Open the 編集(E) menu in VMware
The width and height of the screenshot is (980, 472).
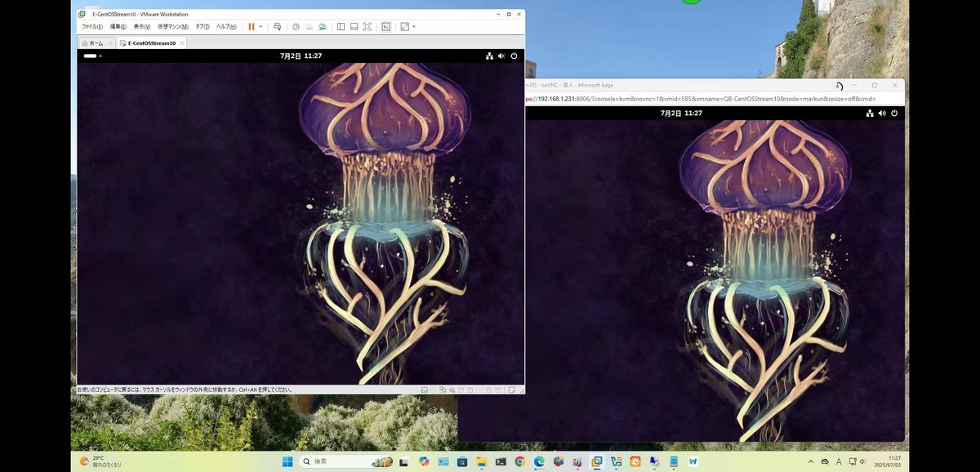118,26
